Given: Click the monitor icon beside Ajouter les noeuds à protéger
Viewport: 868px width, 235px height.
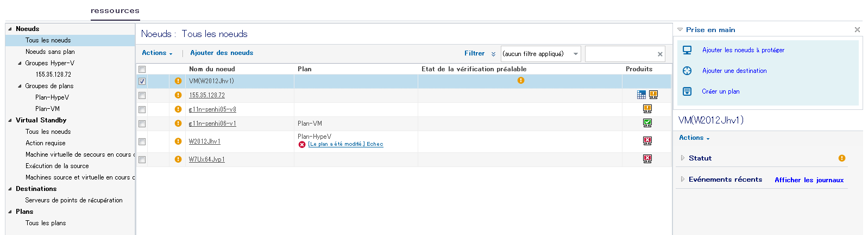Looking at the screenshot, I should point(687,50).
